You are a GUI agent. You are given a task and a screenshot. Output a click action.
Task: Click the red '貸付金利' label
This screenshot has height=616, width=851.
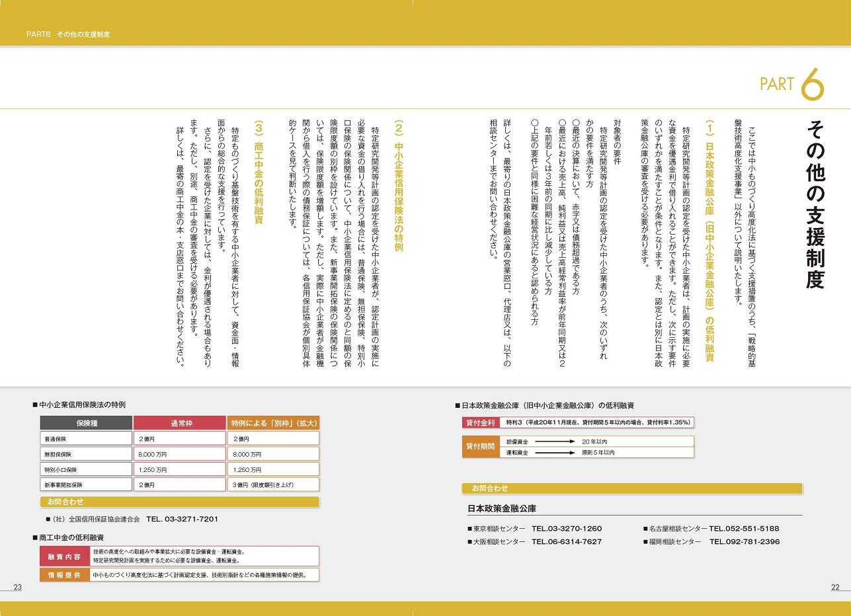pos(480,422)
